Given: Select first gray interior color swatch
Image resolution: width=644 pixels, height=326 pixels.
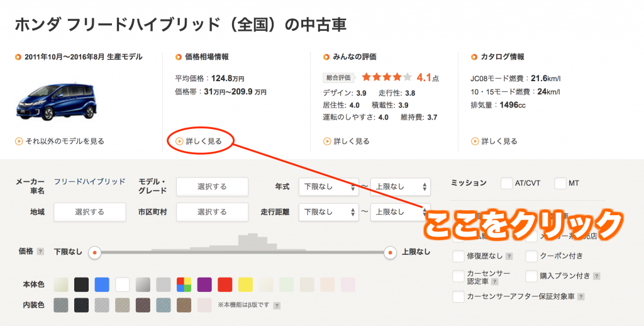Looking at the screenshot, I should (x=61, y=305).
